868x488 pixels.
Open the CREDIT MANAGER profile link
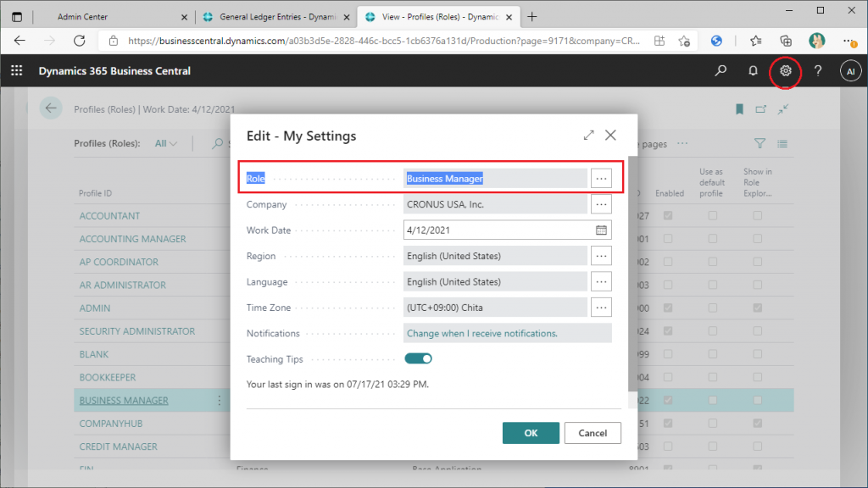tap(118, 446)
